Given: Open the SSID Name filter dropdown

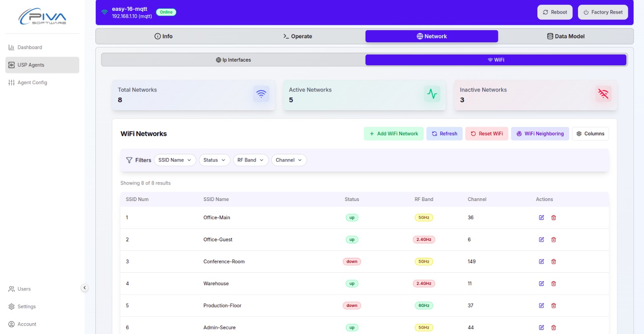Looking at the screenshot, I should point(175,160).
